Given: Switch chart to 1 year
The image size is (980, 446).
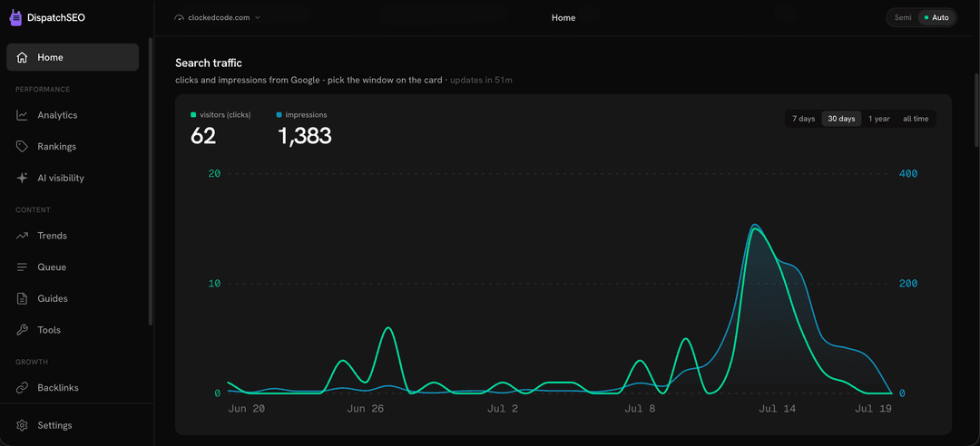Looking at the screenshot, I should coord(878,119).
